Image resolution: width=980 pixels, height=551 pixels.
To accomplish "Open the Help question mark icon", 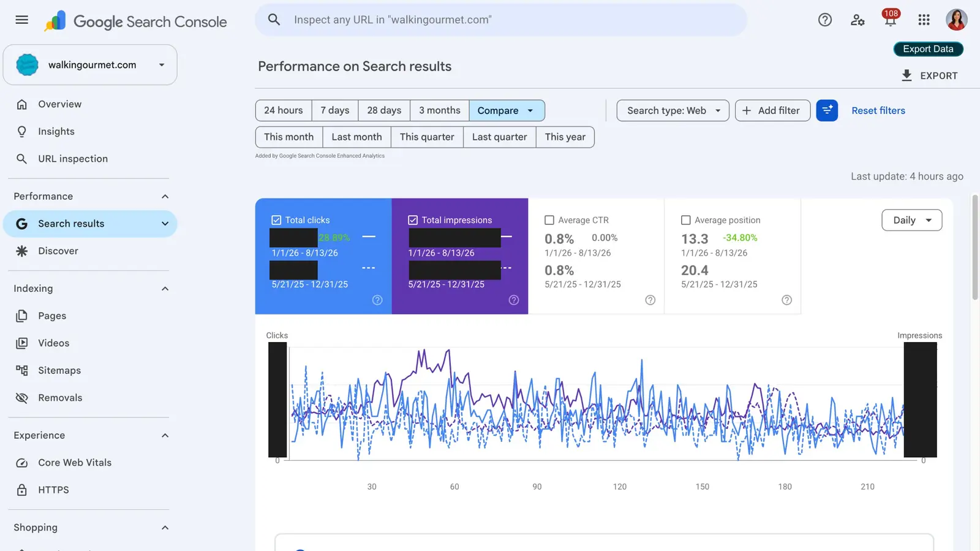I will point(824,20).
